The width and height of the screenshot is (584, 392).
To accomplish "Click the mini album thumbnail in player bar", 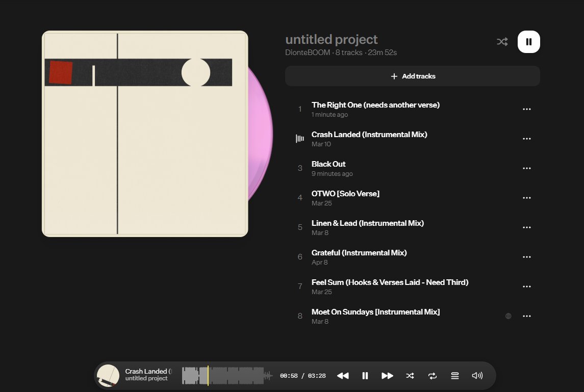I will click(x=108, y=376).
